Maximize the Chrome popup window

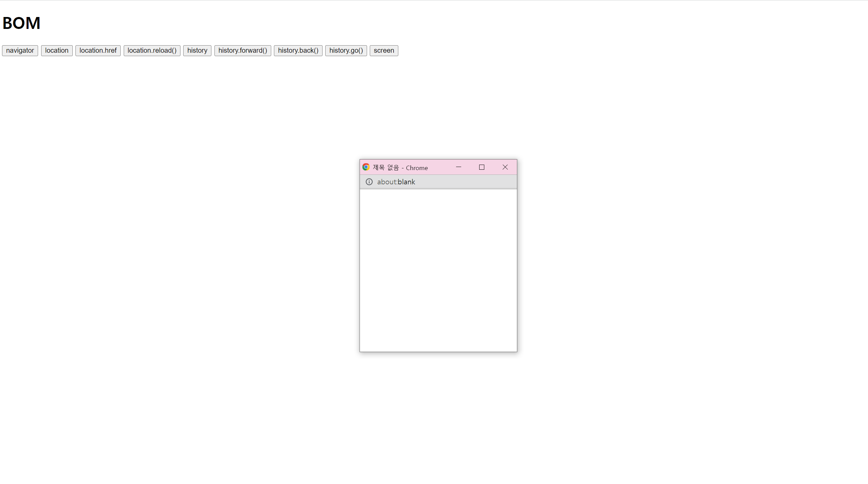point(482,167)
